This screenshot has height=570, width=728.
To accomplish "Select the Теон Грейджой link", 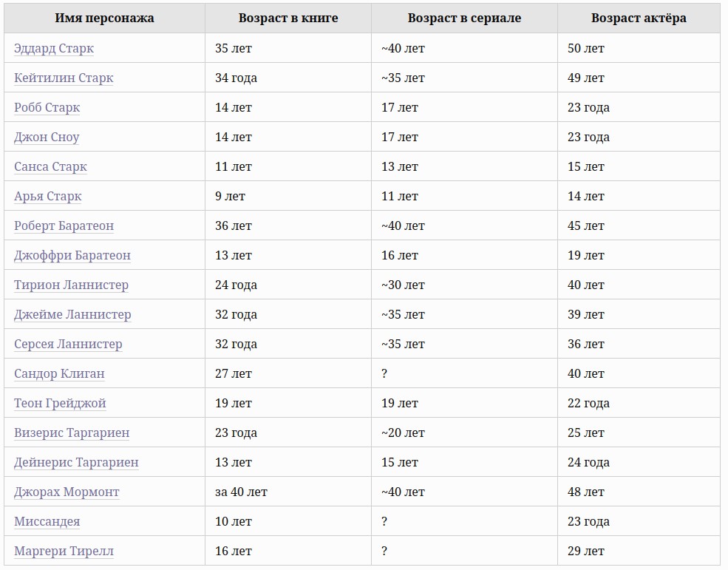I will point(60,403).
